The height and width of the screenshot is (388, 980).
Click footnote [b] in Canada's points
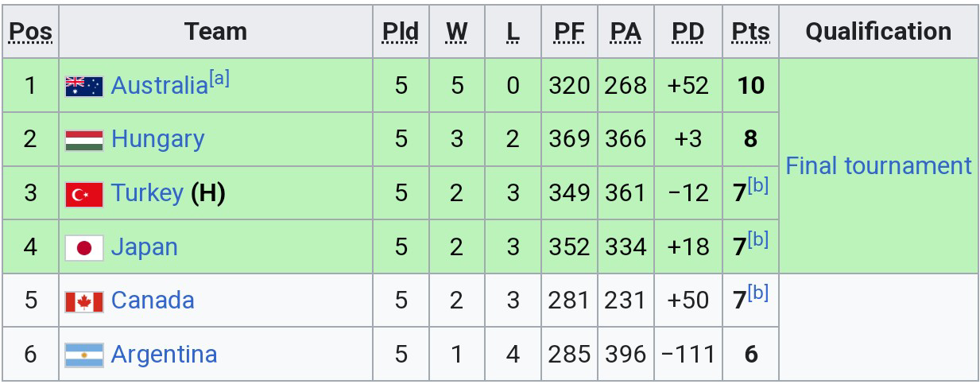(758, 293)
